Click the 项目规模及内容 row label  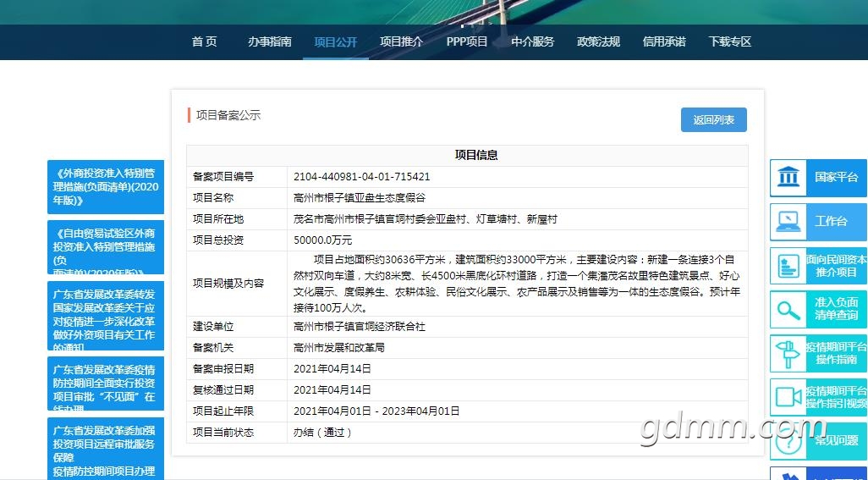tap(228, 283)
